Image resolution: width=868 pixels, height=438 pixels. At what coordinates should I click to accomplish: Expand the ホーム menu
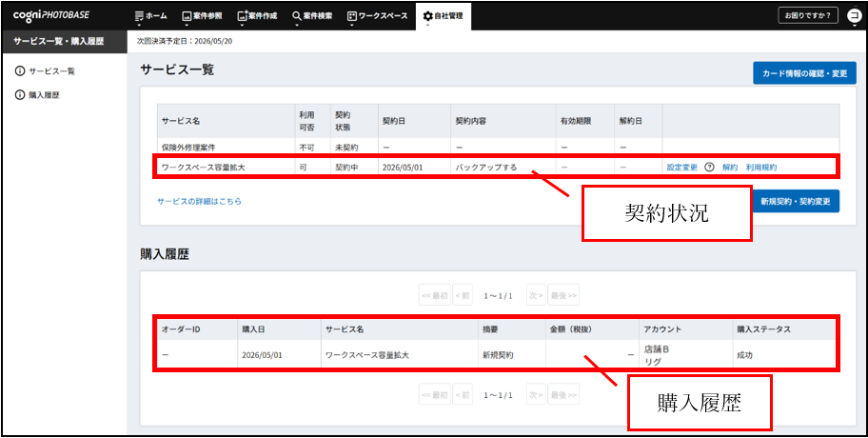150,16
